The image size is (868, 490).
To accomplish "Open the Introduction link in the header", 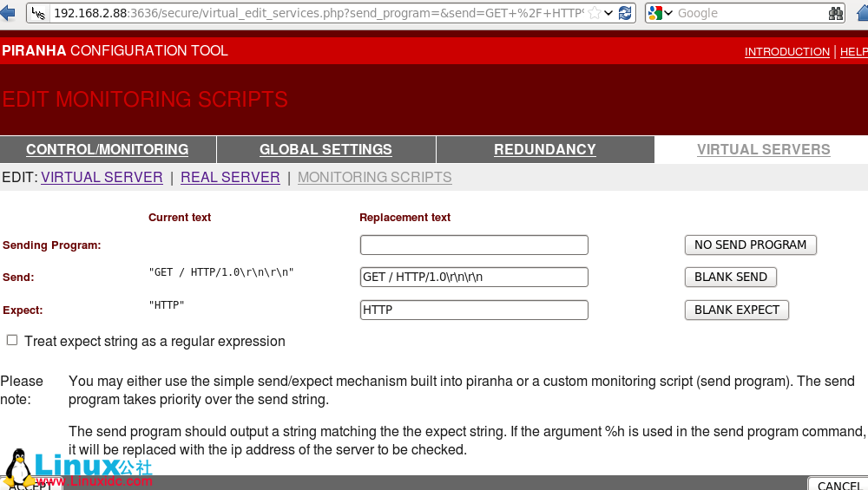I will [x=786, y=51].
